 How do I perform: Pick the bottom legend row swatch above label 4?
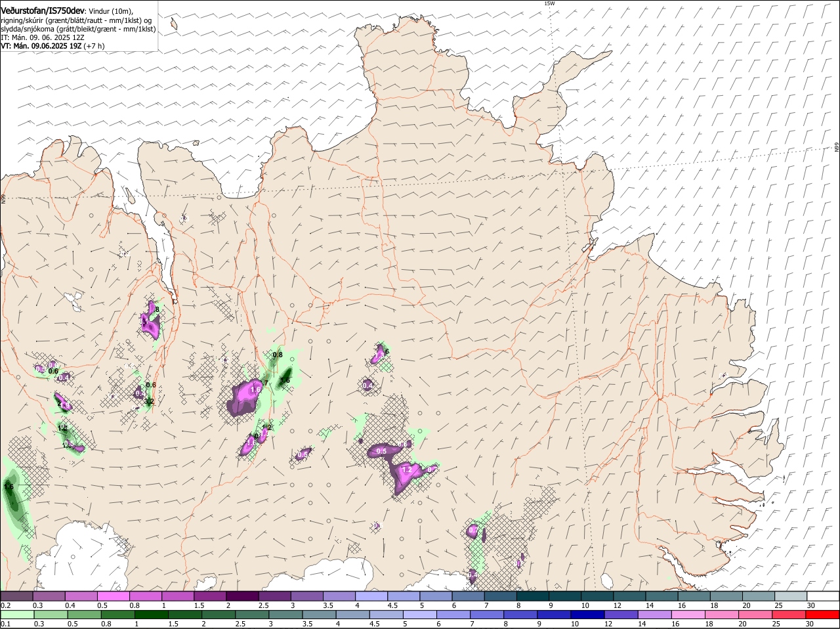(x=353, y=615)
